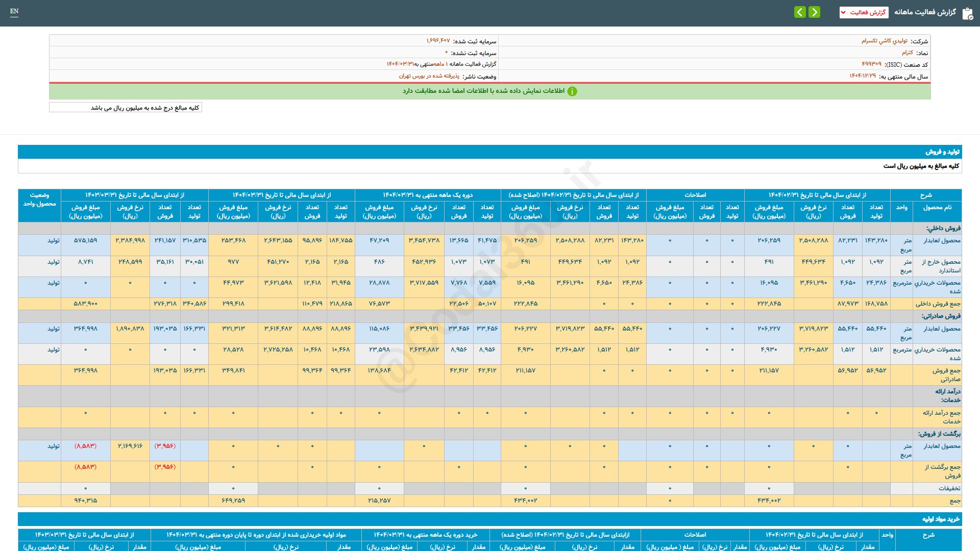
Task: Click the دوره یک ماهه منتهی به 1404/03/31 header
Action: click(428, 195)
